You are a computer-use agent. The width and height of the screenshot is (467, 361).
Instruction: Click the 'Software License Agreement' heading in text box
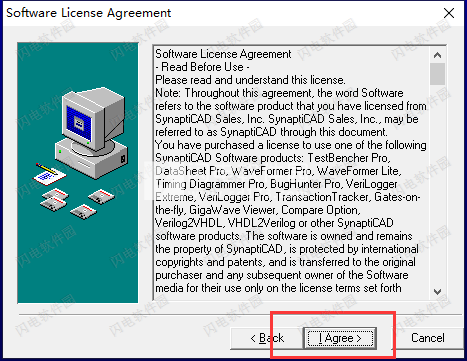point(223,54)
